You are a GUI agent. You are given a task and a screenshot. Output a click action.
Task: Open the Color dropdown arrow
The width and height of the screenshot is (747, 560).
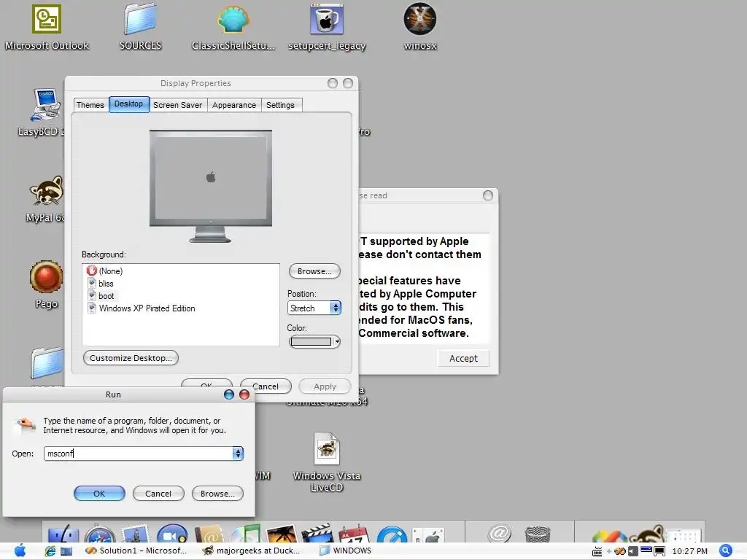(x=337, y=341)
